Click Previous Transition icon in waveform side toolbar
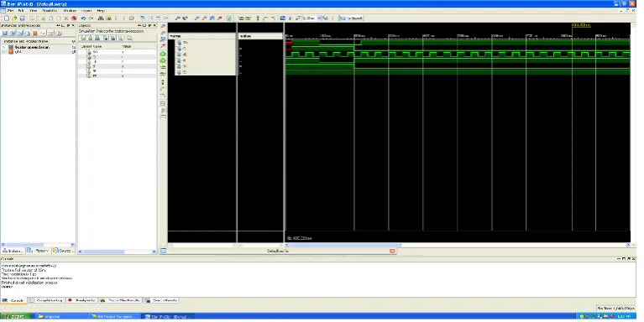The width and height of the screenshot is (644, 322). (x=163, y=67)
